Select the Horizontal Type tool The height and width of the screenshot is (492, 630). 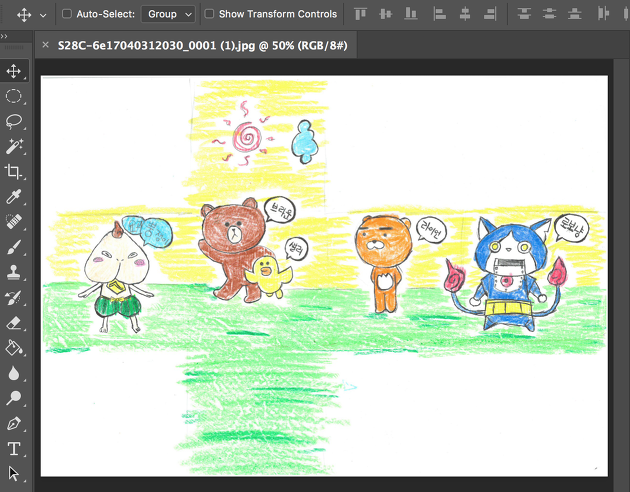[14, 448]
